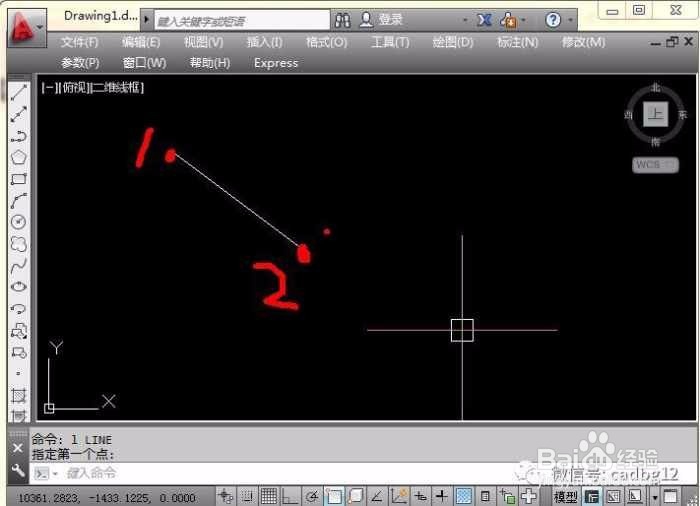
Task: Select the Polyline tool
Action: (19, 136)
